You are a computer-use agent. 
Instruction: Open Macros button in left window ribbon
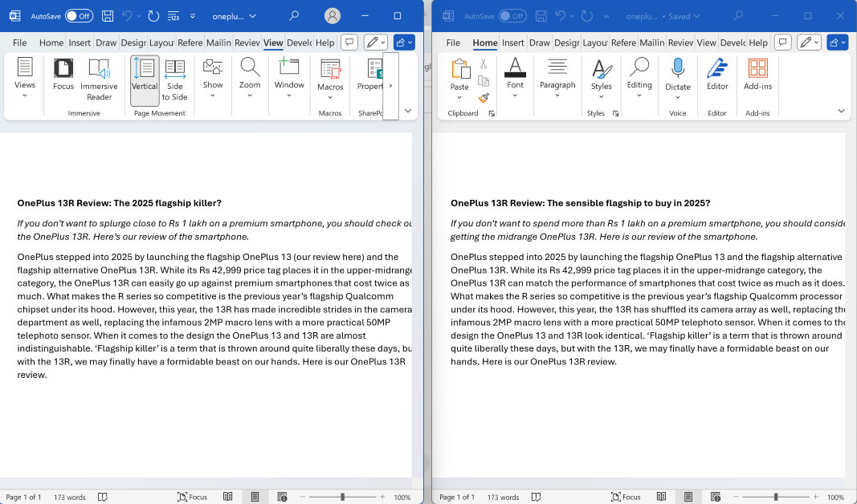pyautogui.click(x=330, y=79)
